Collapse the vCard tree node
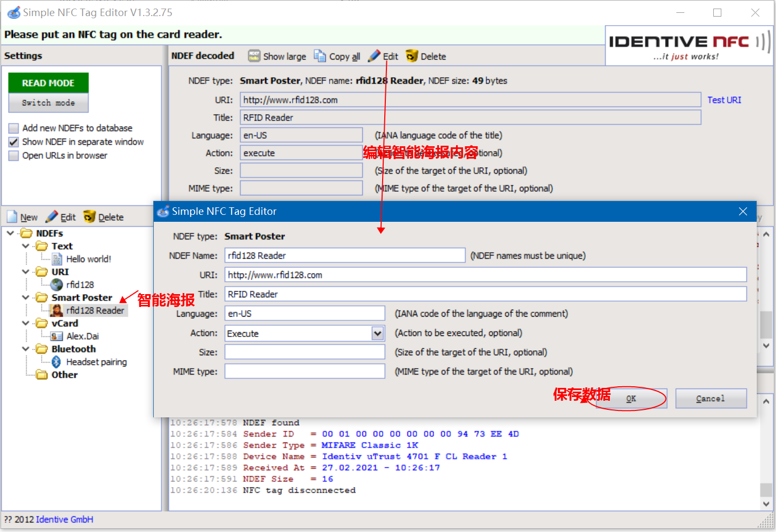Viewport: 776px width, 532px height. coord(26,323)
